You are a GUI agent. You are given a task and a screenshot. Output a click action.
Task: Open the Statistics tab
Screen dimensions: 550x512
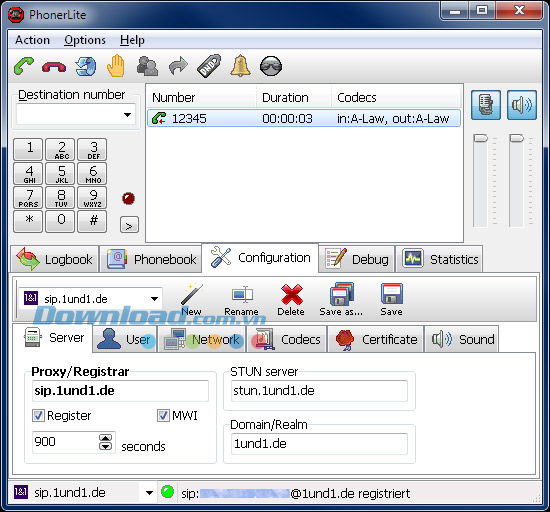[440, 259]
